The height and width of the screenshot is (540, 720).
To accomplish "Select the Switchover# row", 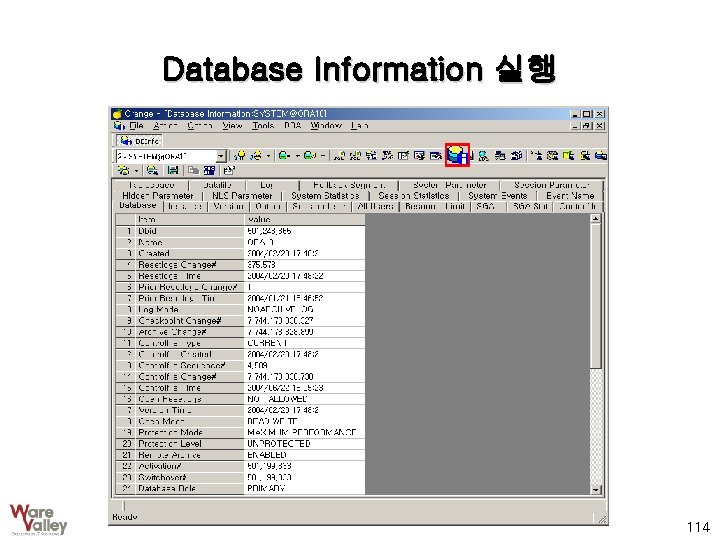I will (240, 477).
